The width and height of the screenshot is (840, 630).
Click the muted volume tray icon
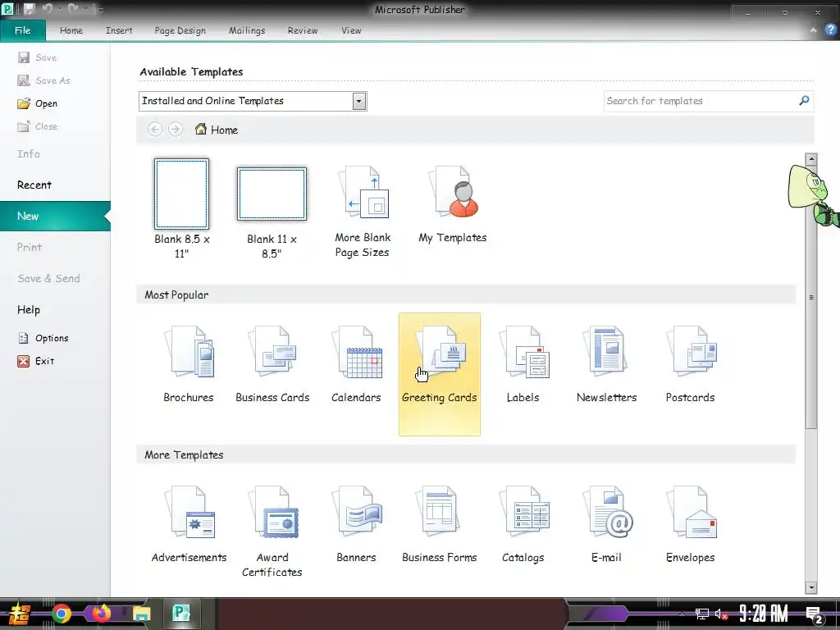(721, 614)
